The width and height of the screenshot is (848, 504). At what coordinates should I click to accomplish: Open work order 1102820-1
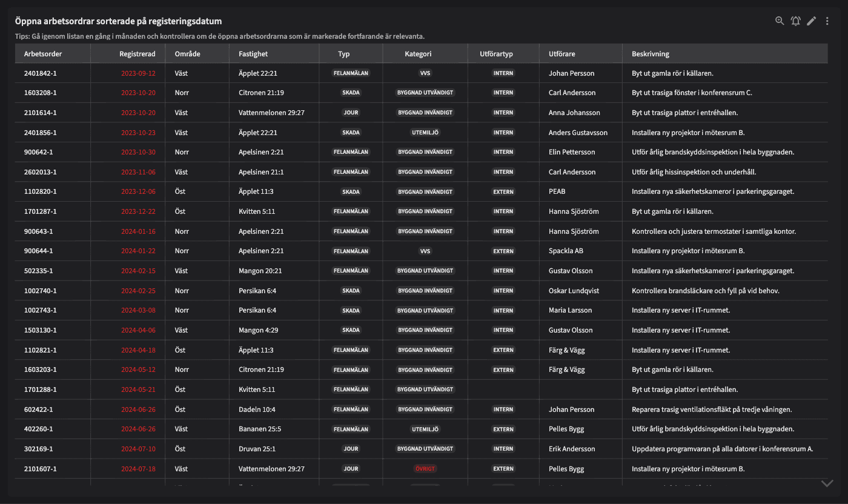(x=41, y=191)
